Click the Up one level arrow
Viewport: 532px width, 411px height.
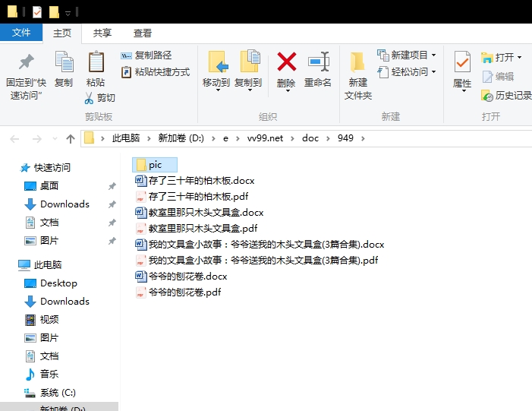click(x=71, y=138)
